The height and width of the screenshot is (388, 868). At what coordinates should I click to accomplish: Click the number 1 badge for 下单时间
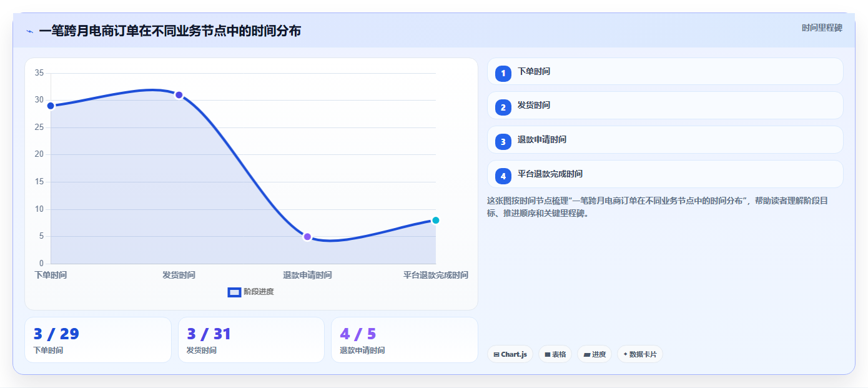[503, 74]
